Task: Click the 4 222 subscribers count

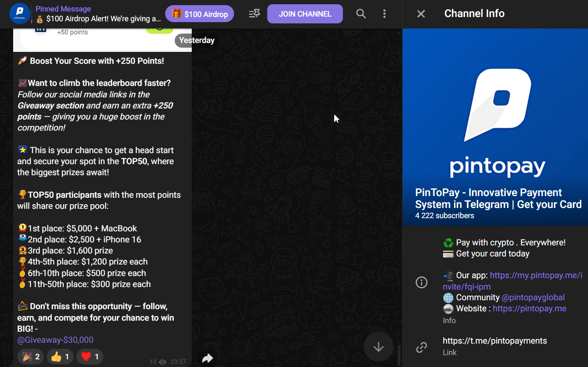Action: 444,216
